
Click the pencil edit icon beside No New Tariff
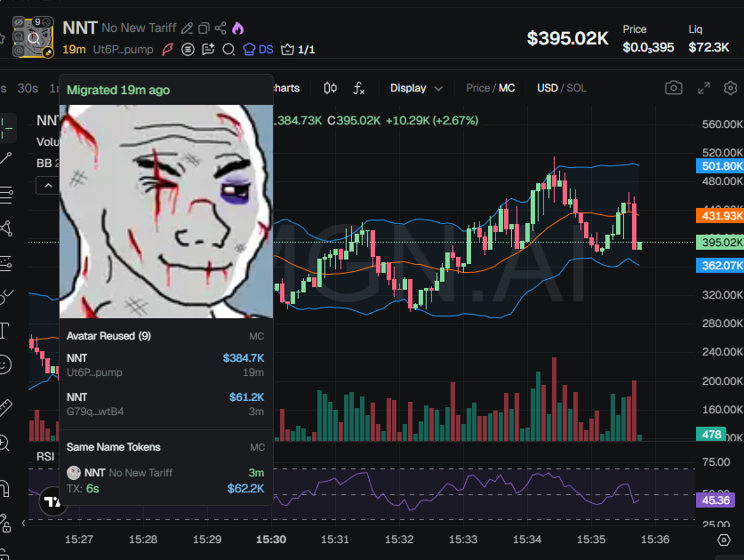point(188,28)
